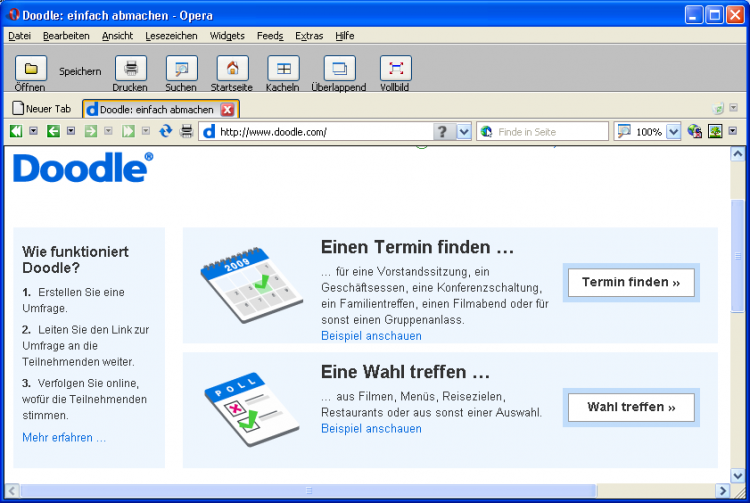Screen dimensions: 750x503
Task: Click the Drucken printer icon in toolbar
Action: coord(130,69)
